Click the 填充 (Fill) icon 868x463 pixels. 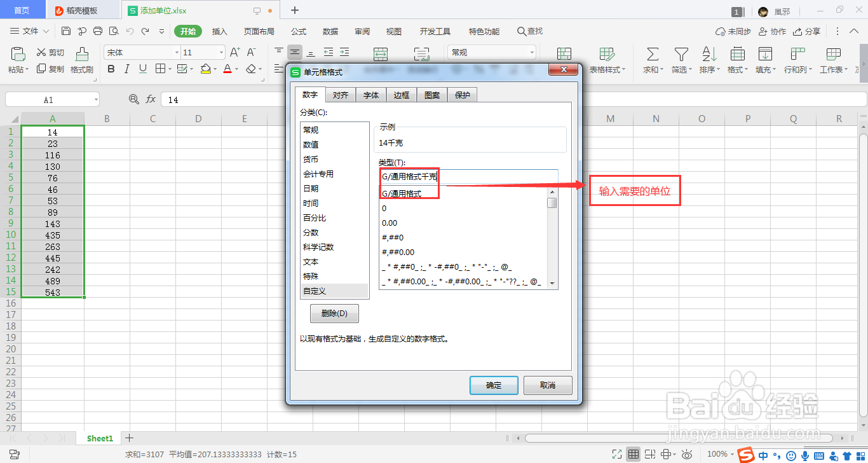point(764,59)
